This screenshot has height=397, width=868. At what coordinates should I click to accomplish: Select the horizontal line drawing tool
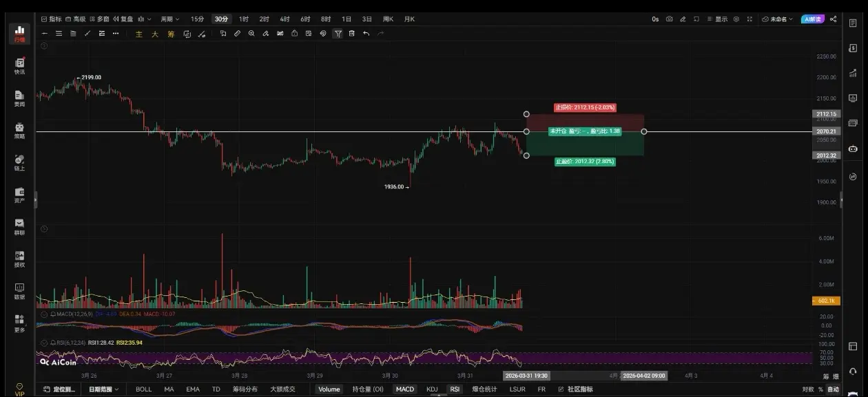(x=45, y=33)
